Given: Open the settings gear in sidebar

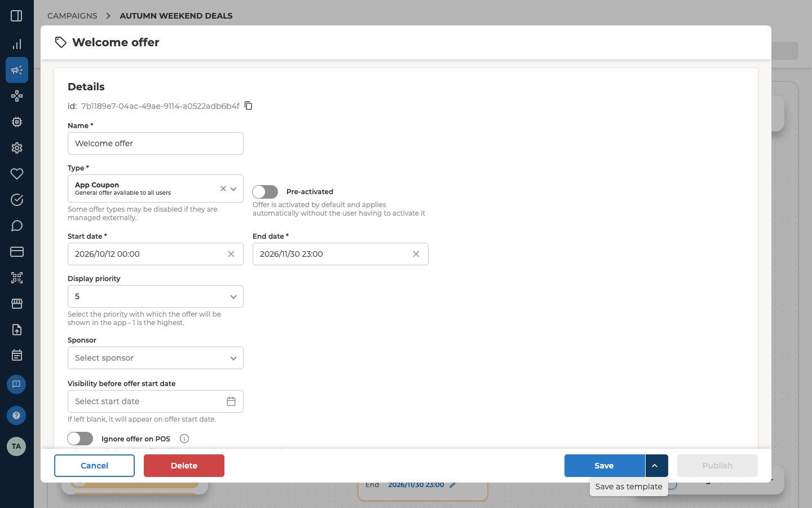Looking at the screenshot, I should [17, 148].
